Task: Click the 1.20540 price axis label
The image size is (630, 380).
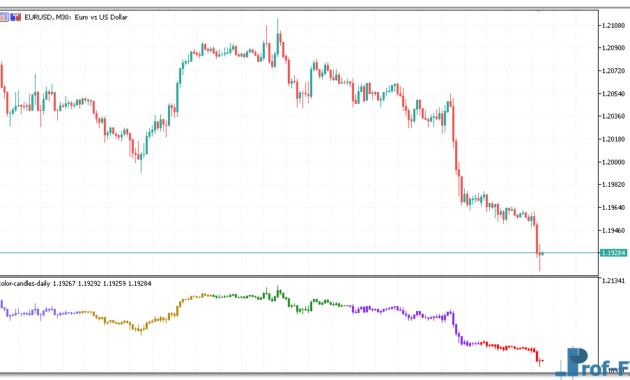Action: tap(613, 94)
